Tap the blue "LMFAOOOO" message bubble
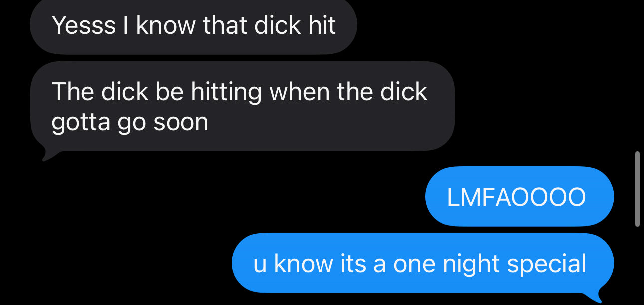 [x=519, y=197]
